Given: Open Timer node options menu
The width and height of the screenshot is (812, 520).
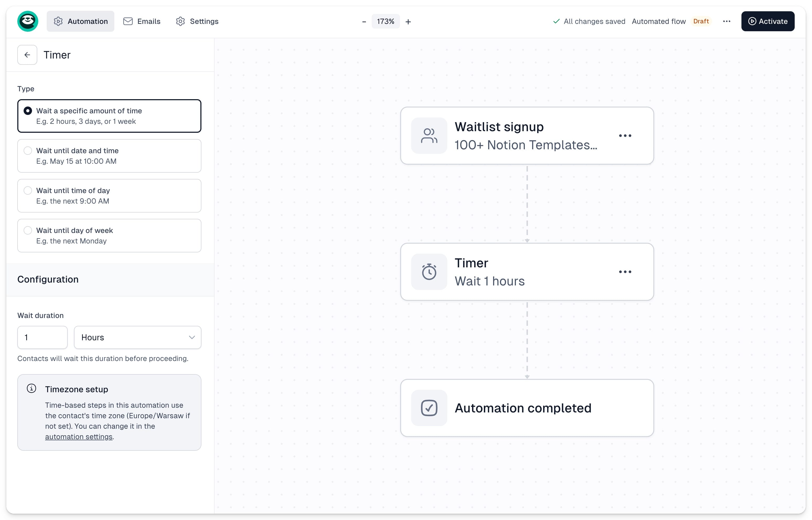Looking at the screenshot, I should (x=625, y=272).
